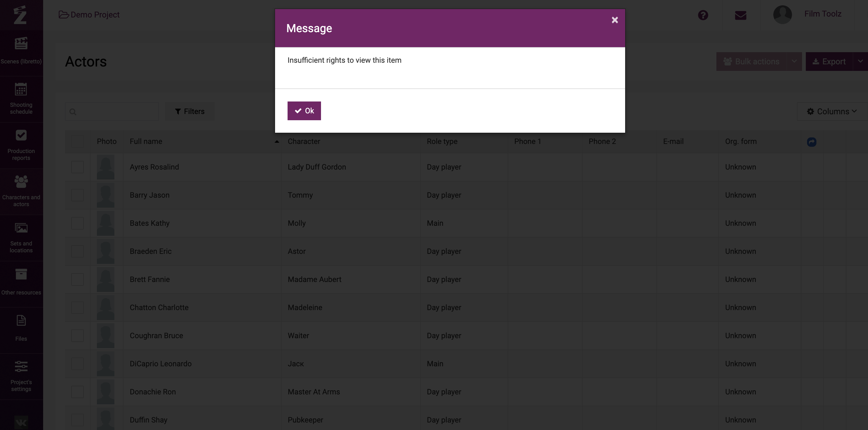The image size is (868, 430).
Task: Tick the checkbox for Brett Fannie
Action: click(78, 279)
